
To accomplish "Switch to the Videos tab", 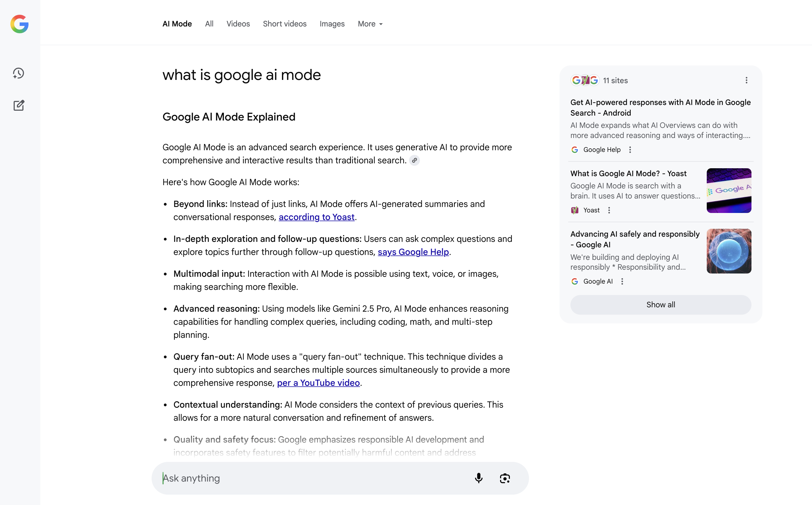I will pos(238,24).
